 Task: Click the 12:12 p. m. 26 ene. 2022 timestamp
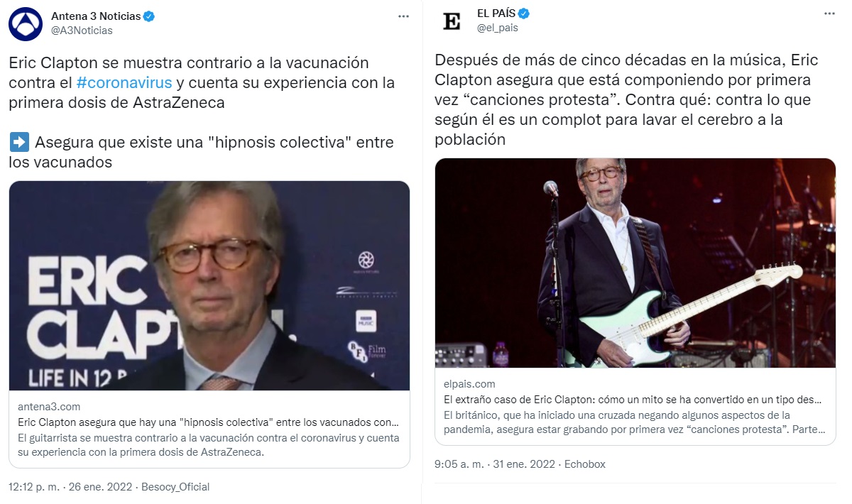pyautogui.click(x=71, y=487)
